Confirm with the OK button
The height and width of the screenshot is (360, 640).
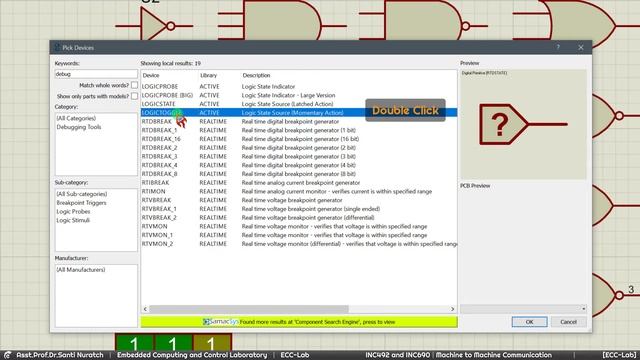coord(529,322)
